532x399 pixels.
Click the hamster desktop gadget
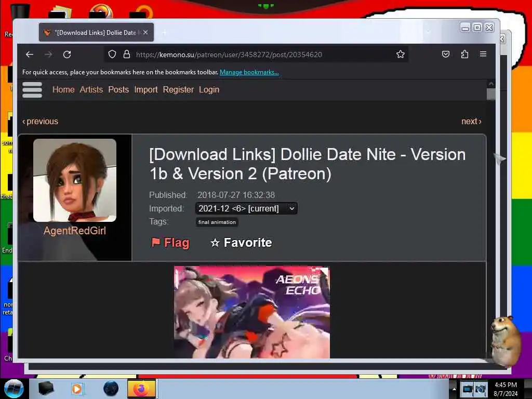point(506,341)
